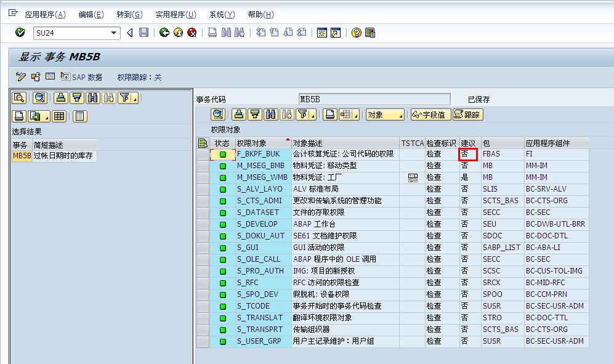614x364 pixels.
Task: Click the green Enter checkmark icon
Action: [20, 33]
